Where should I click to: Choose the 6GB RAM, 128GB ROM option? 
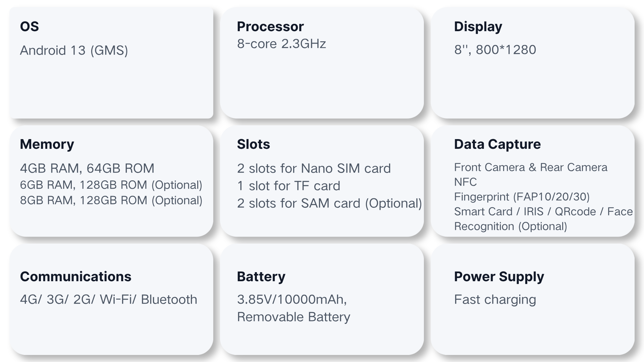tap(111, 185)
